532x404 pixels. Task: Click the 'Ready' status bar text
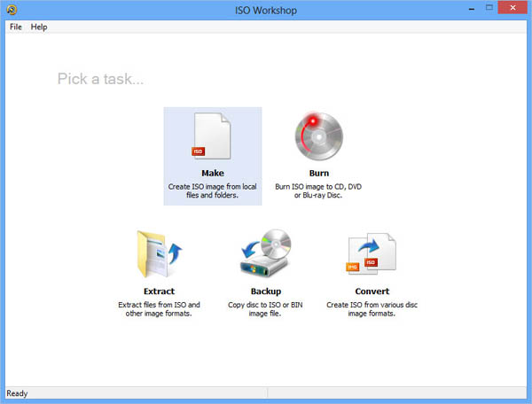click(x=17, y=393)
